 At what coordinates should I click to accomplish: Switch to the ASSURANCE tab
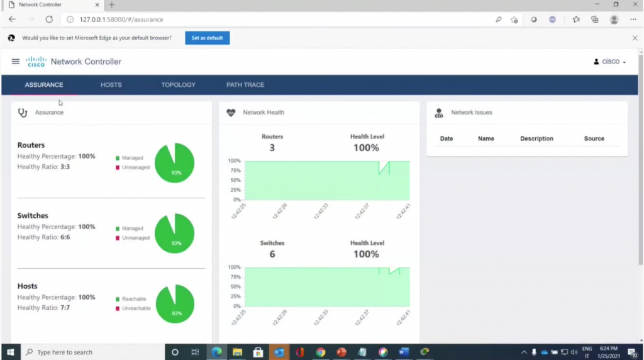(44, 85)
